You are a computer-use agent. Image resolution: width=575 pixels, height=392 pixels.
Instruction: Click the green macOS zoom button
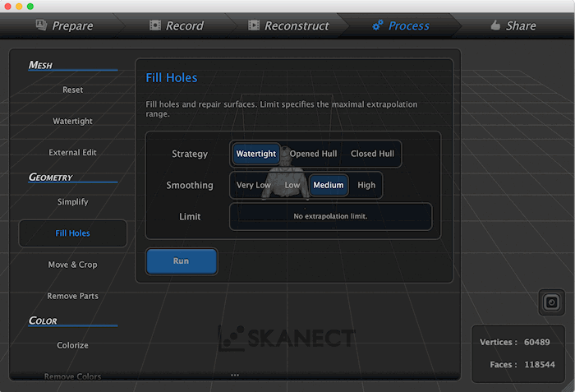click(30, 7)
